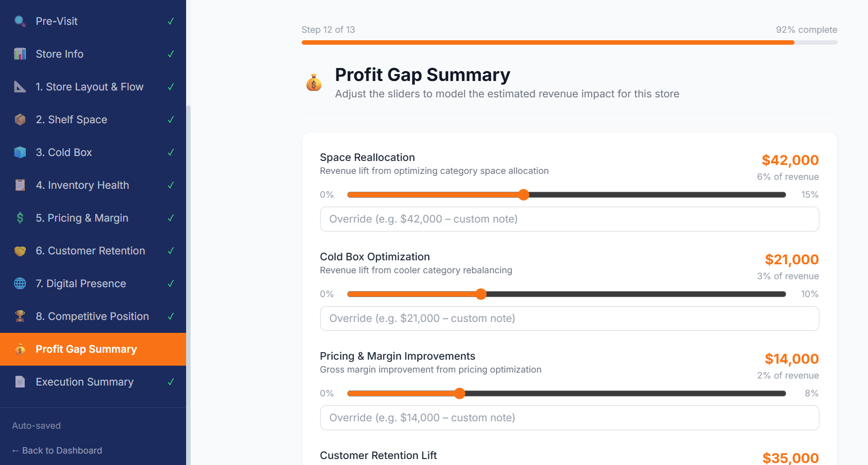Open the Execution Summary step
The image size is (868, 465).
(x=84, y=382)
